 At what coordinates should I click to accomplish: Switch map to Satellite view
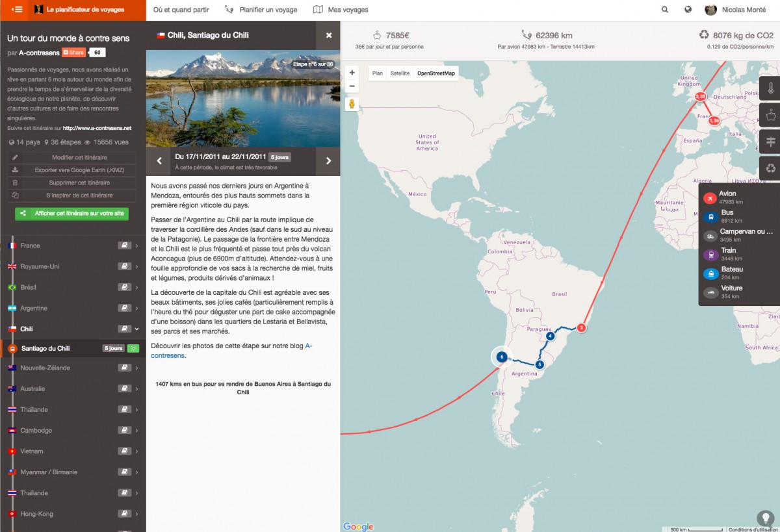tap(400, 73)
